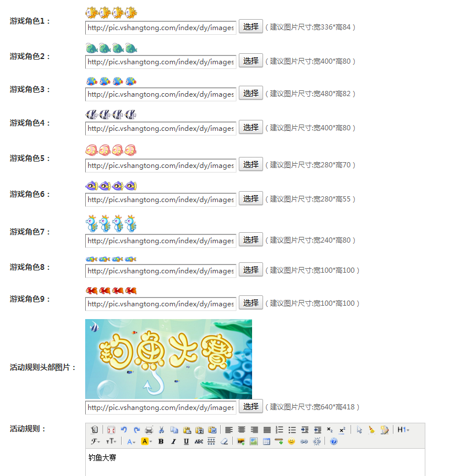Screen dimensions: 452x476
Task: Open the text background color picker
Action: tap(146, 441)
